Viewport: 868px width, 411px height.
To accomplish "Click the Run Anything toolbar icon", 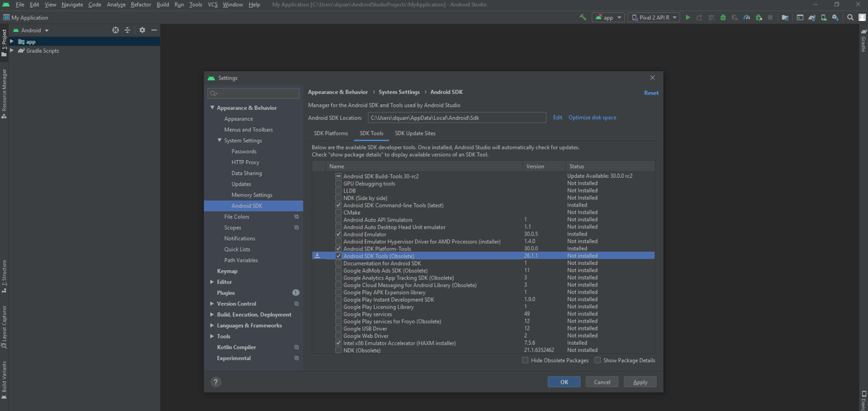I will coord(799,18).
